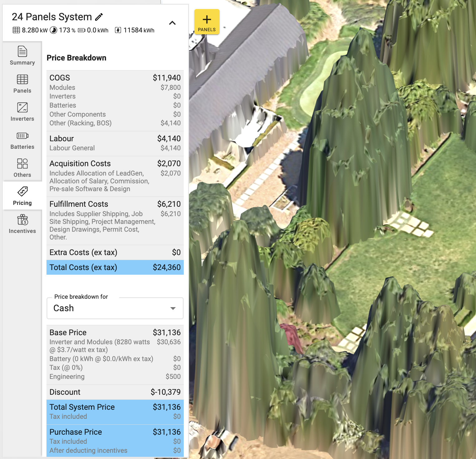Click the COGS $11,940 row
Image resolution: width=476 pixels, height=459 pixels.
[115, 78]
